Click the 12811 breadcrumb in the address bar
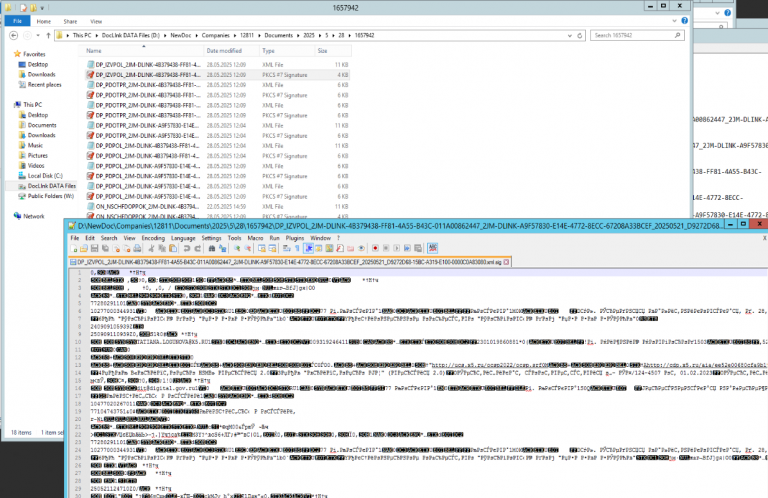This screenshot has height=498, width=768. point(246,35)
